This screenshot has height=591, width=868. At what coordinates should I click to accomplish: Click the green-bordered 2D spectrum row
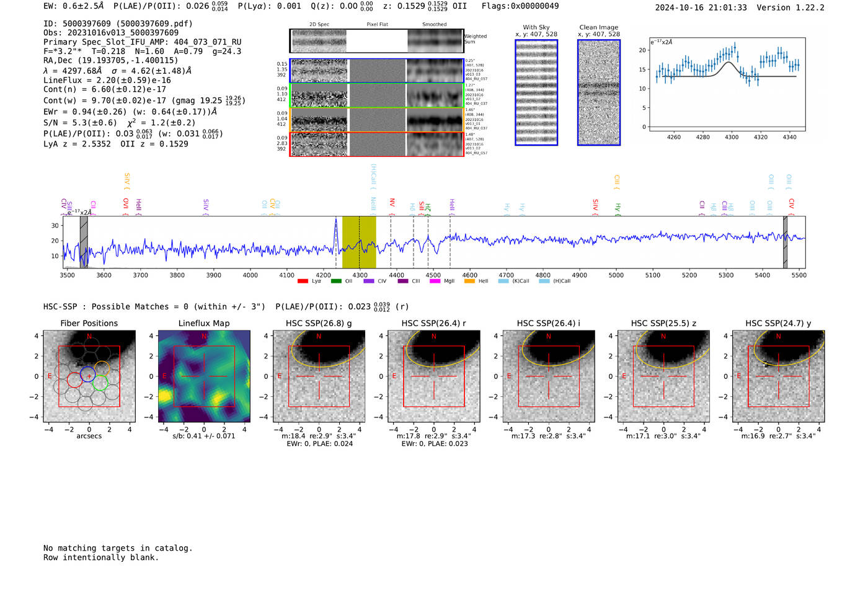376,96
